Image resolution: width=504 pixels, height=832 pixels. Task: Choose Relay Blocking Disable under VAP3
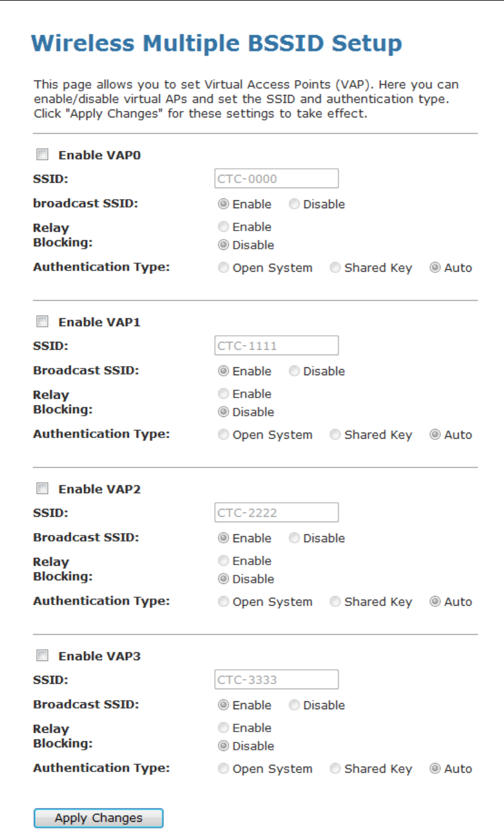coord(224,746)
